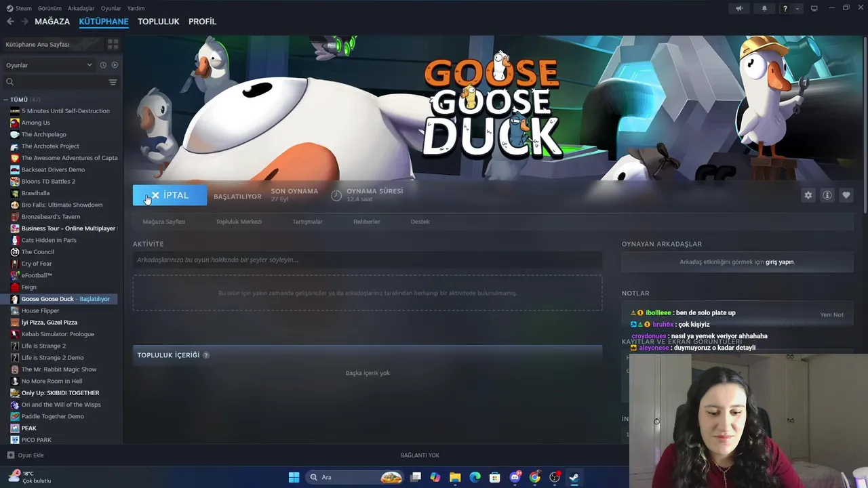The height and width of the screenshot is (488, 868).
Task: Open the Oyunlar menu in the menu bar
Action: point(111,8)
